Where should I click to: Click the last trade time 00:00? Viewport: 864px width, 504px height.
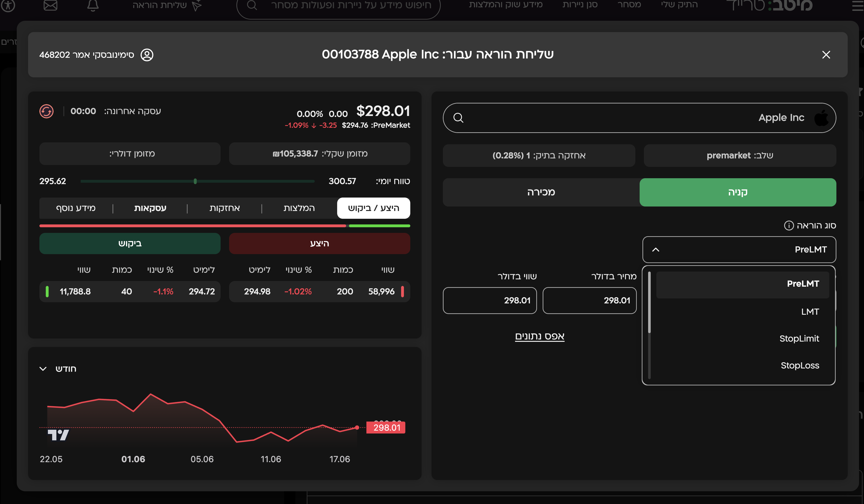coord(83,111)
